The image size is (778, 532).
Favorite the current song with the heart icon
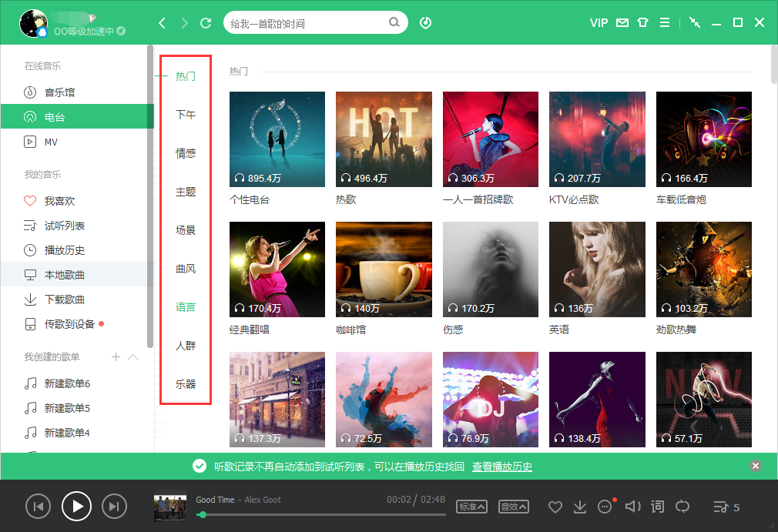point(555,506)
